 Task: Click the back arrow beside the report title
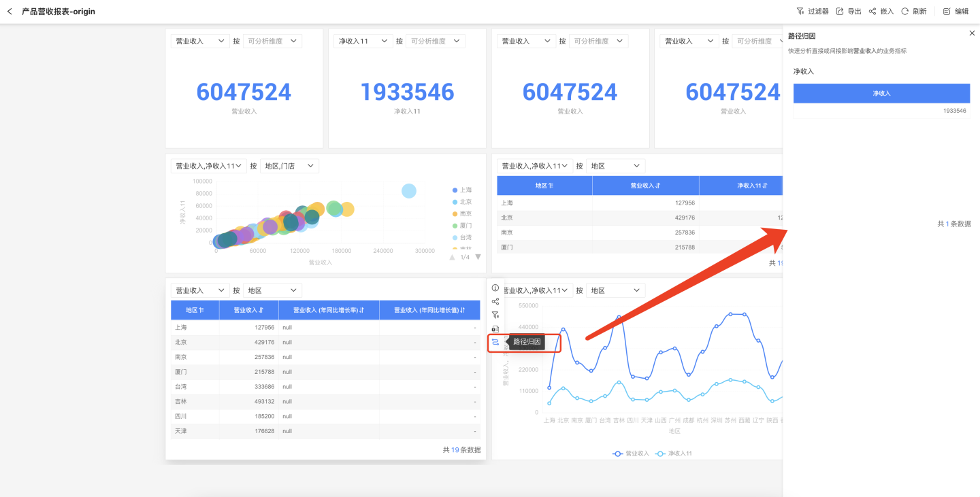(x=10, y=12)
